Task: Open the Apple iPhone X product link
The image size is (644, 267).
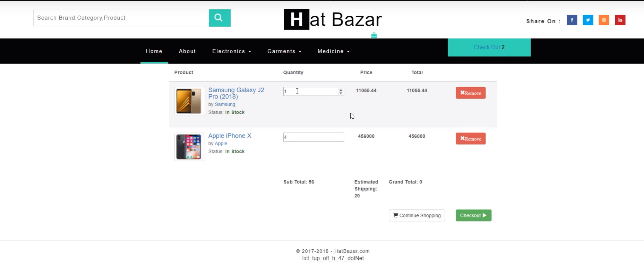Action: 230,136
